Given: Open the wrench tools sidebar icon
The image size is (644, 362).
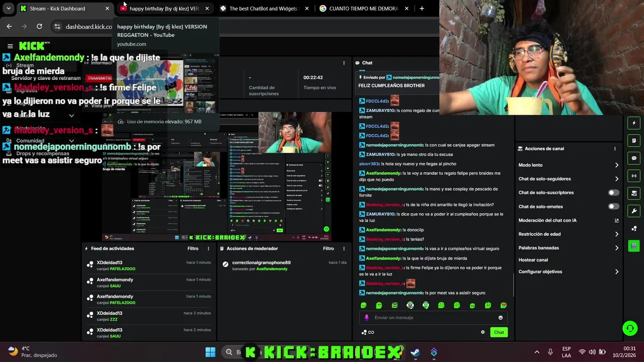Looking at the screenshot, I should coord(634,211).
